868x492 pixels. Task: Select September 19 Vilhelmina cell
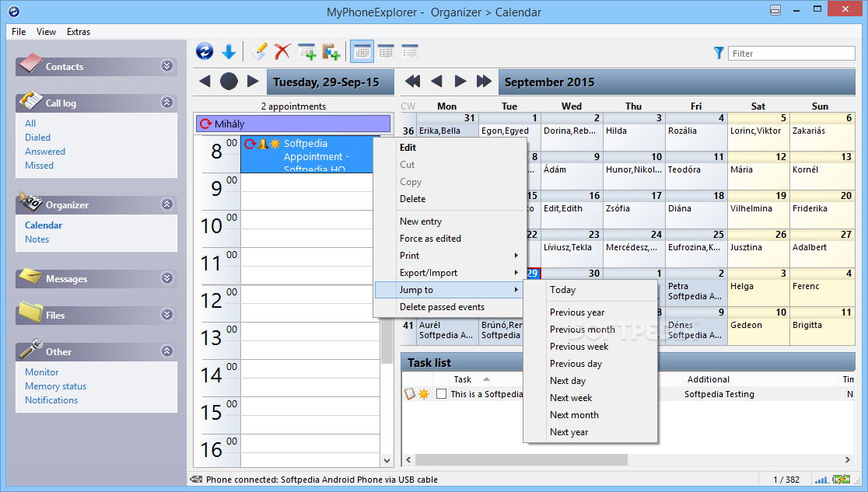[x=758, y=209]
